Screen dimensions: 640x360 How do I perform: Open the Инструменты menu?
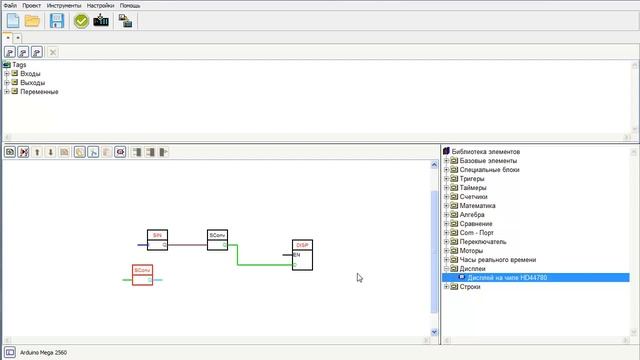(x=64, y=5)
